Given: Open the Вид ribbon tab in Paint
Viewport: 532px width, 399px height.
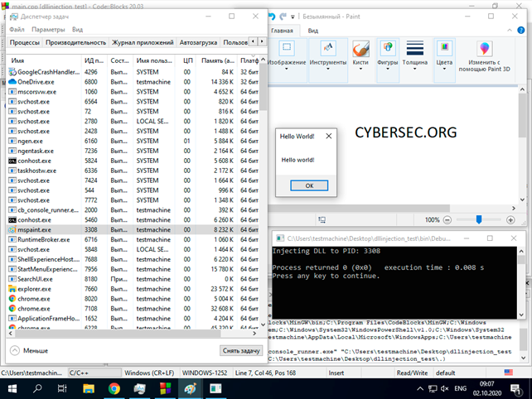Looking at the screenshot, I should pyautogui.click(x=313, y=31).
